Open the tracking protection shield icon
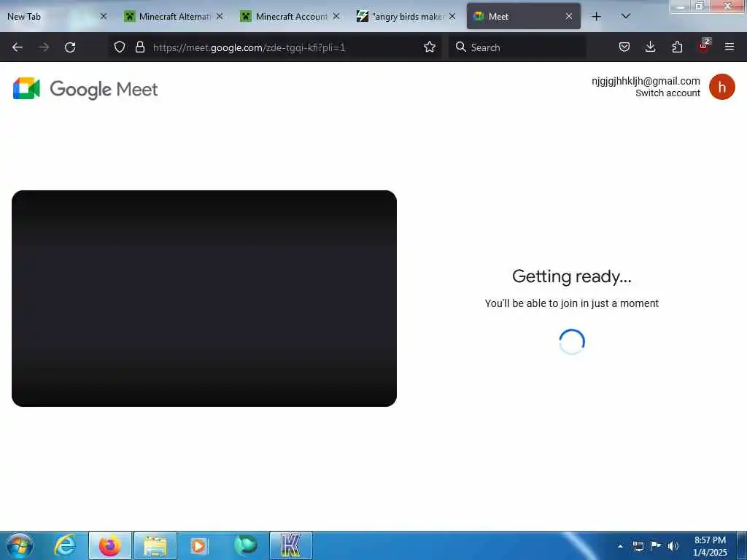 [x=120, y=47]
